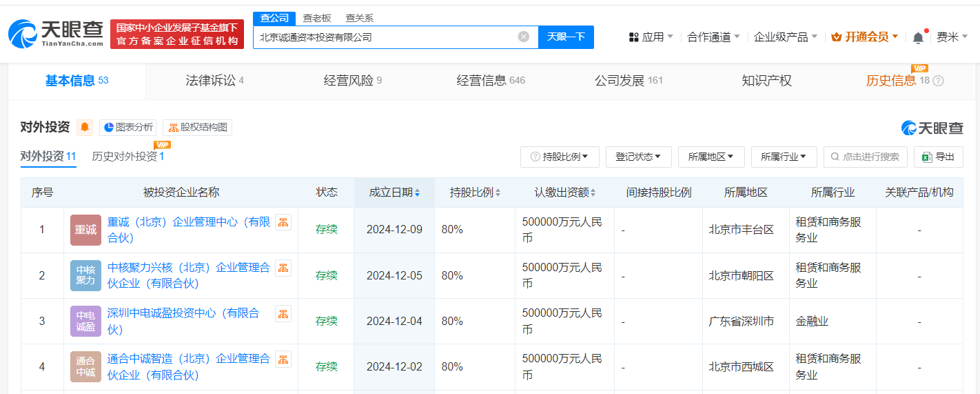Click help icon next to 历史信息 18
The height and width of the screenshot is (394, 980).
[938, 81]
